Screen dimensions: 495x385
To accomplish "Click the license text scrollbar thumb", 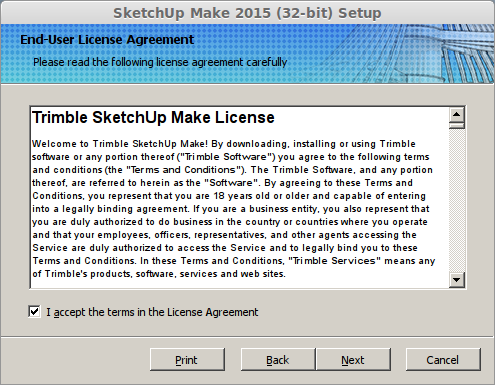I will 457,126.
